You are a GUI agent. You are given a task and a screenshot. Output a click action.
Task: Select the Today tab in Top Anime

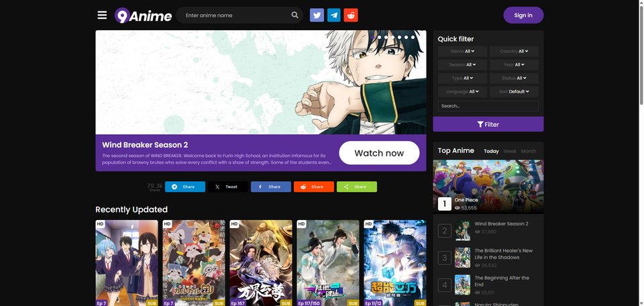pyautogui.click(x=491, y=151)
